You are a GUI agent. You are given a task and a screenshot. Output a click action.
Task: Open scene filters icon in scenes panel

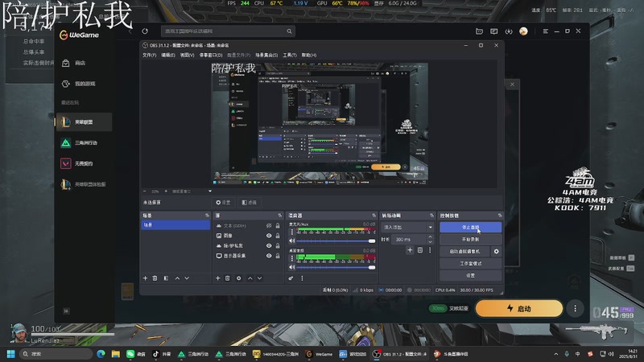pyautogui.click(x=166, y=278)
